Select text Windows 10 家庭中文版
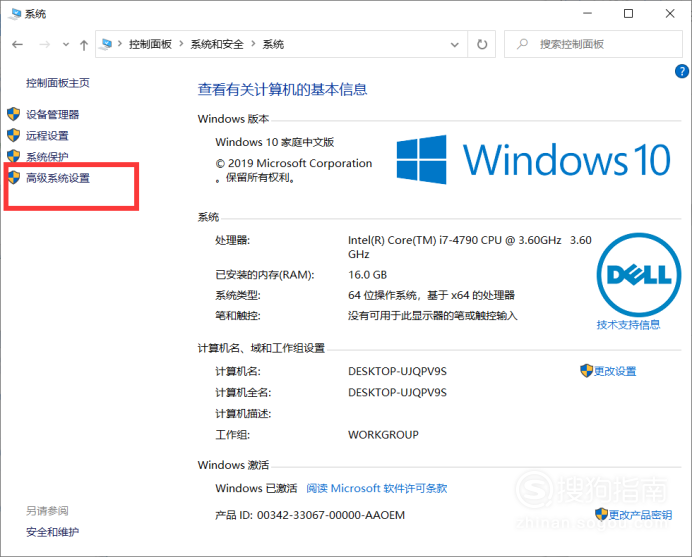Image resolution: width=692 pixels, height=557 pixels. click(275, 142)
